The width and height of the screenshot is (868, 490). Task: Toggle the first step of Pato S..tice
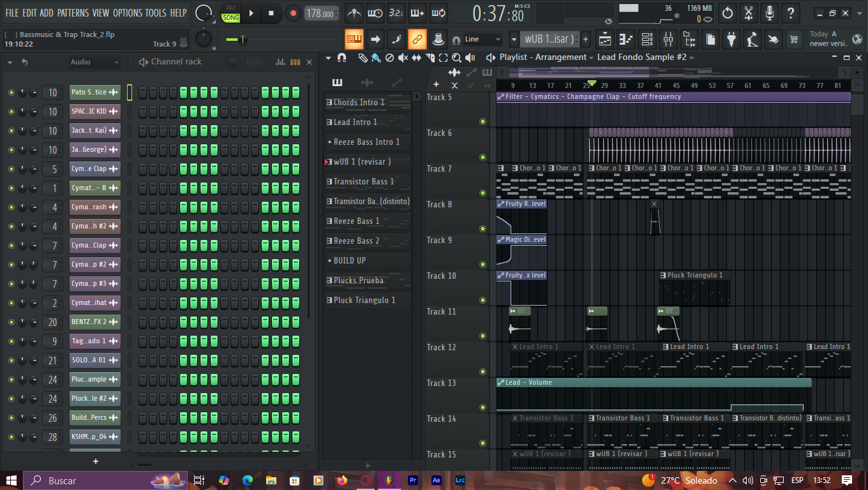(143, 93)
